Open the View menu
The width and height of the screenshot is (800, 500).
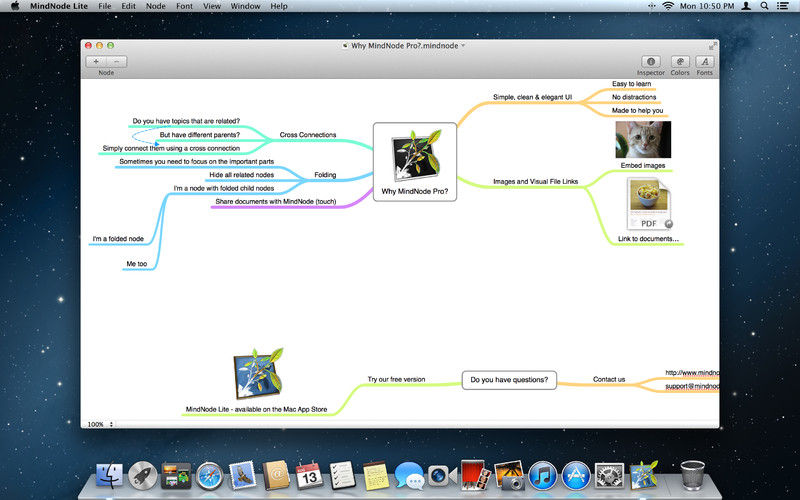[212, 6]
